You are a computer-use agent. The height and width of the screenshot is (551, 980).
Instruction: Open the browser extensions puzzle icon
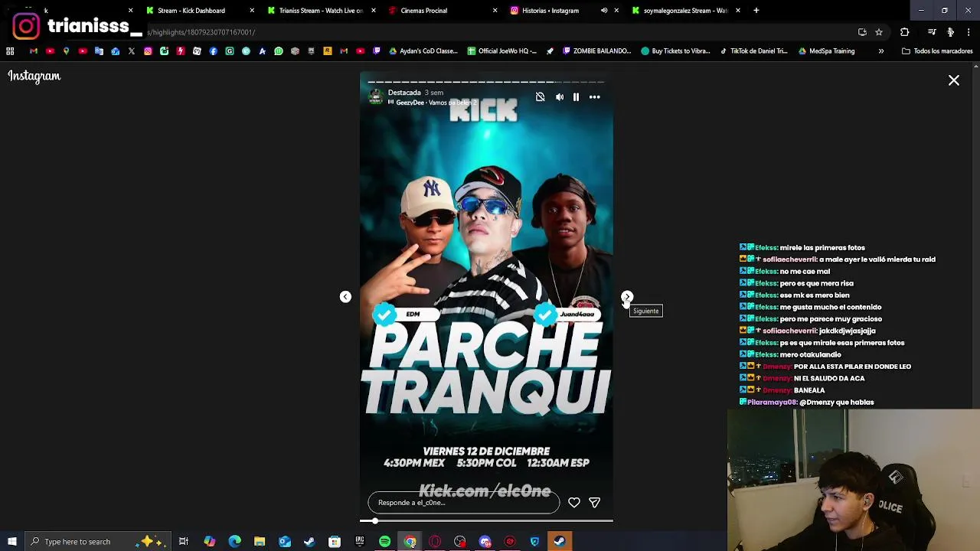(x=904, y=32)
